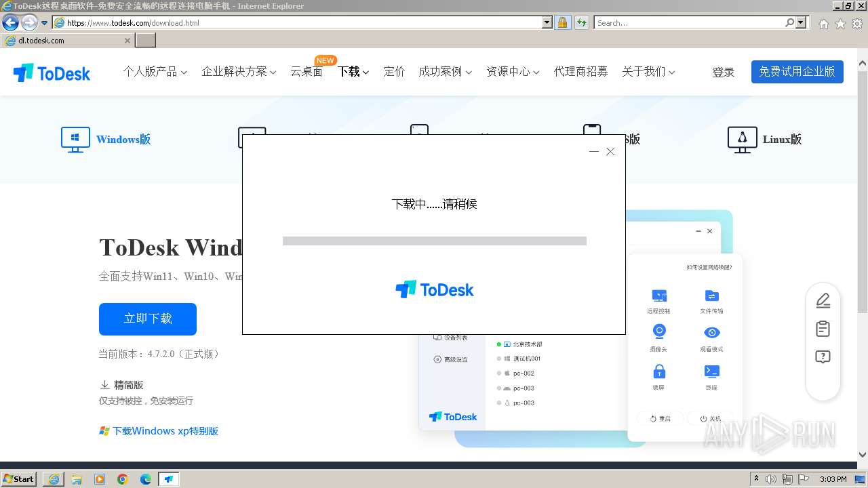The height and width of the screenshot is (488, 868).
Task: Close the 下载中 download dialog
Action: point(610,152)
